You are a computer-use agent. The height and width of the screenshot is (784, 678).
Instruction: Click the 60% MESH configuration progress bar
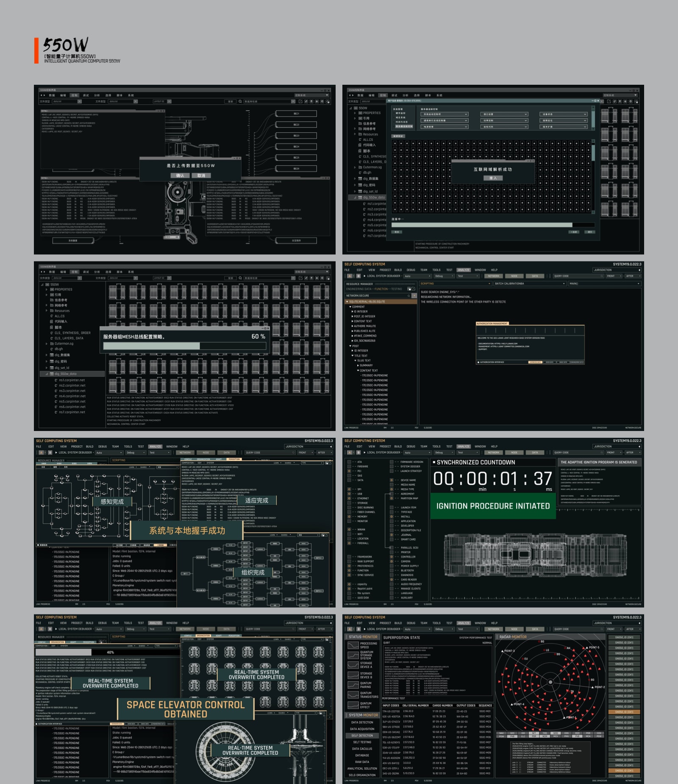(x=184, y=346)
